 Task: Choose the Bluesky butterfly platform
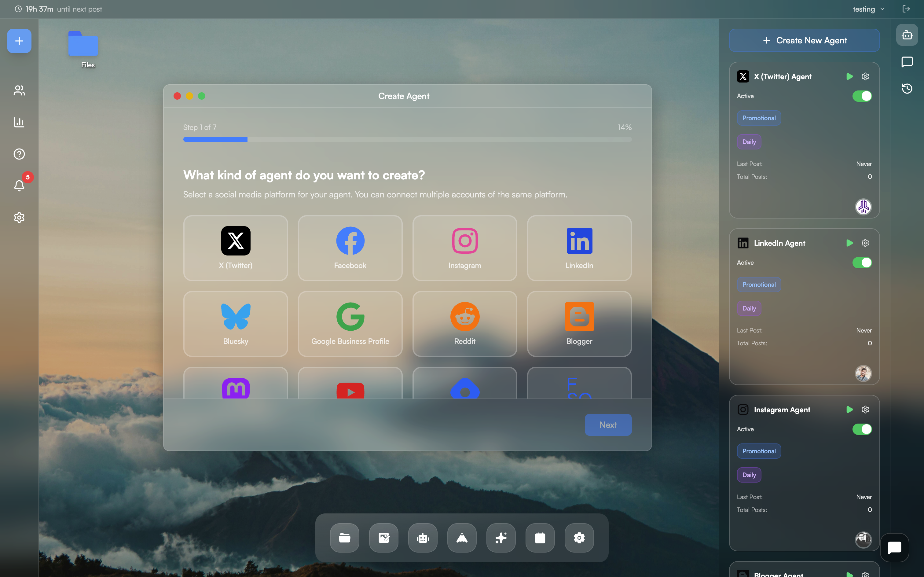click(x=235, y=324)
